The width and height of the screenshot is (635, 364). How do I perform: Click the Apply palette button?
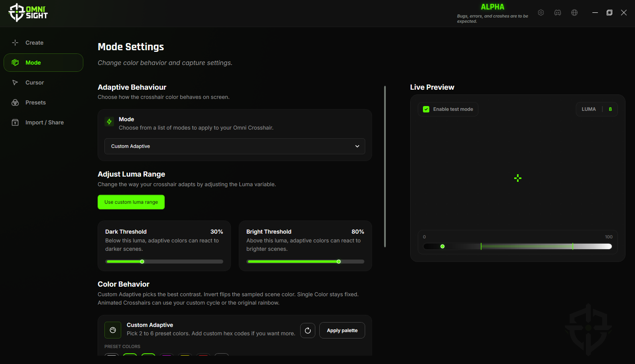click(342, 331)
